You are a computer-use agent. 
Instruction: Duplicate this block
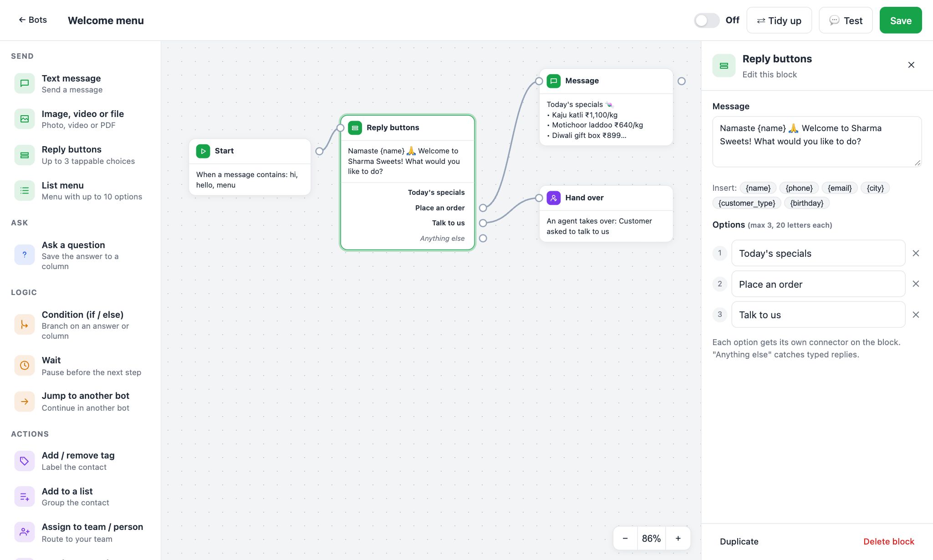739,542
